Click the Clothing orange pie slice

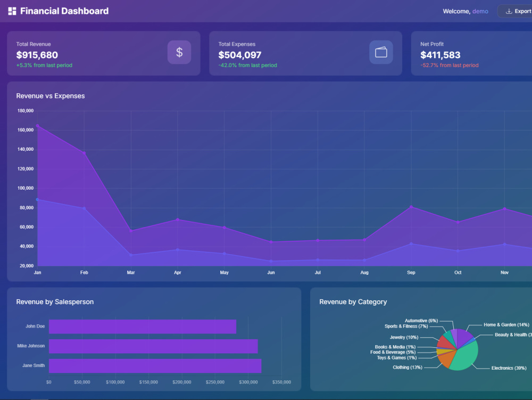click(448, 360)
